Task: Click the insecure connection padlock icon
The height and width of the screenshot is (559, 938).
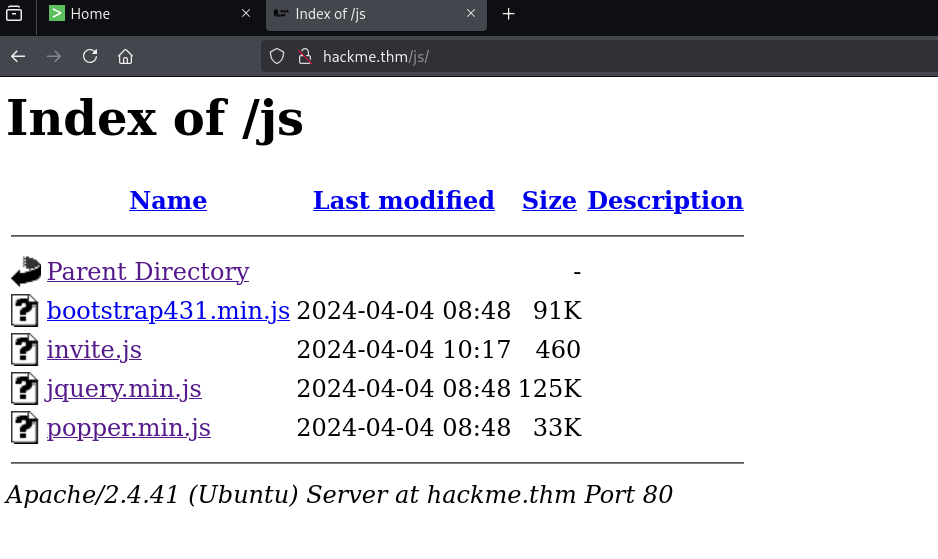Action: [305, 56]
